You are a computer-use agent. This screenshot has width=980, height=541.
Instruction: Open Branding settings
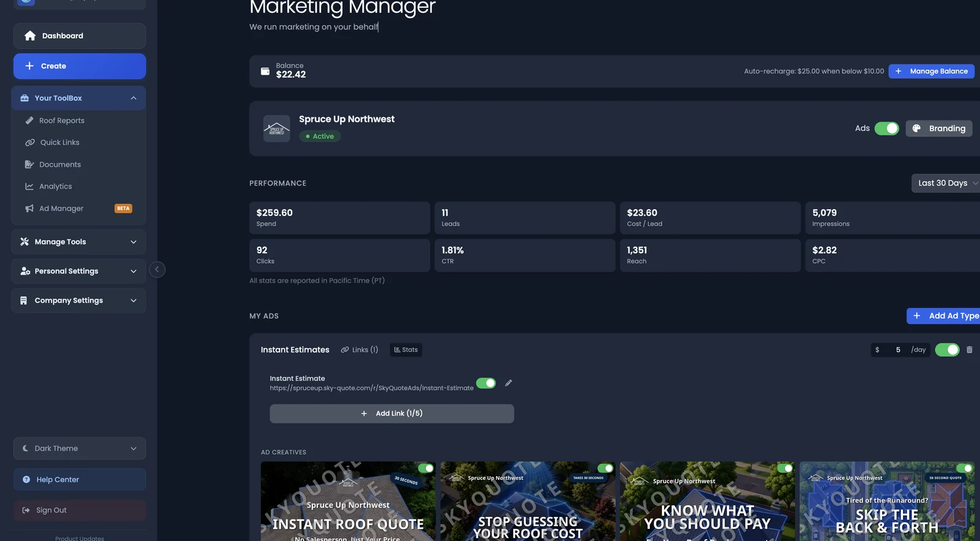(939, 129)
